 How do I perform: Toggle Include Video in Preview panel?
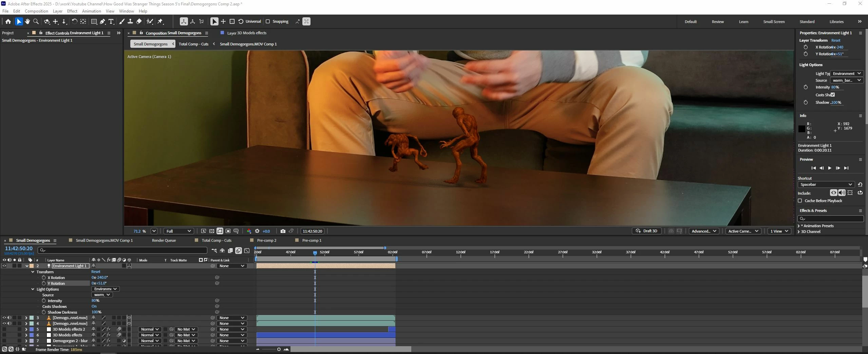(834, 193)
